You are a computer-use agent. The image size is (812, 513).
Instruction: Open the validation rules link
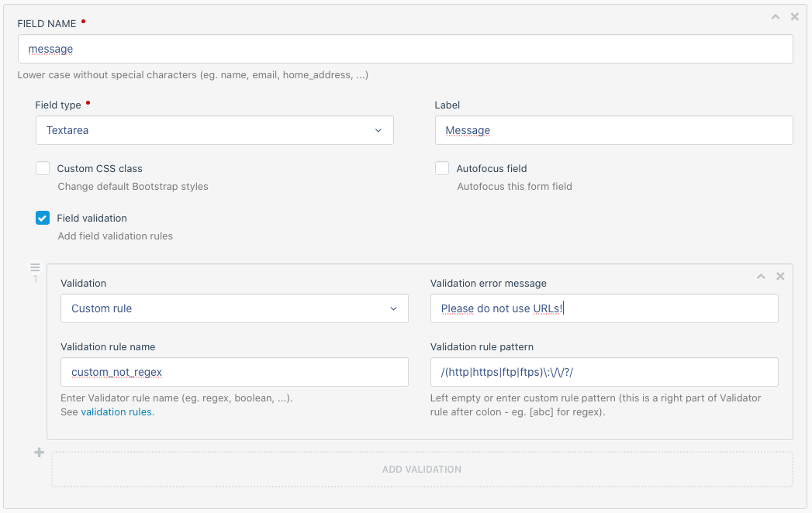pyautogui.click(x=117, y=412)
